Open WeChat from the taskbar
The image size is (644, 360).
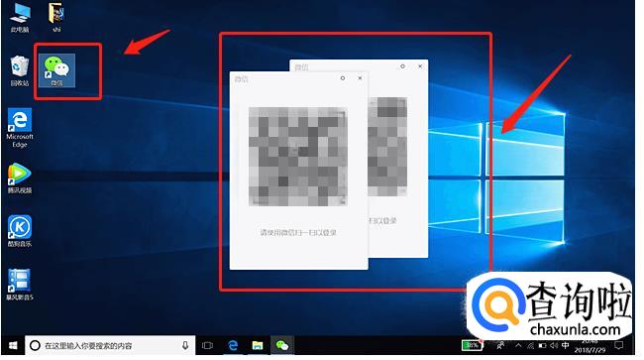281,345
